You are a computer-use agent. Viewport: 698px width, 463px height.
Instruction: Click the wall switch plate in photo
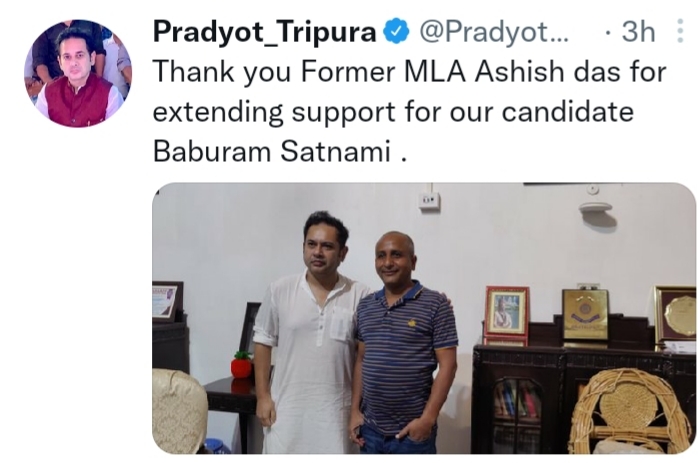point(429,201)
